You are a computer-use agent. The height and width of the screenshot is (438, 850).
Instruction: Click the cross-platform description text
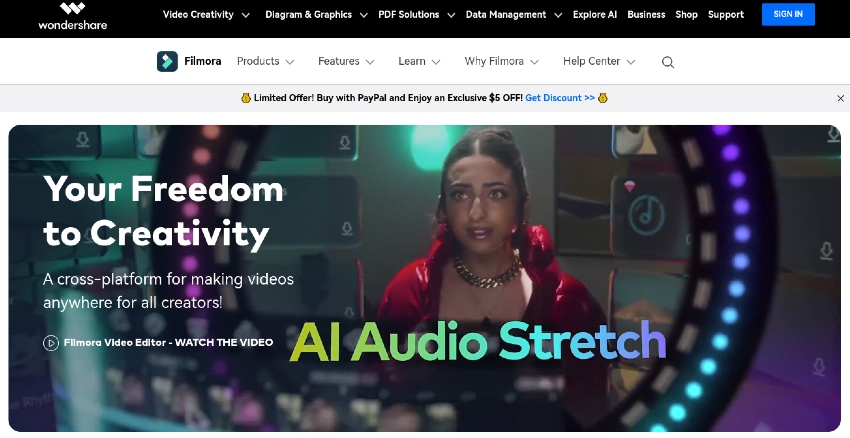[x=169, y=291]
